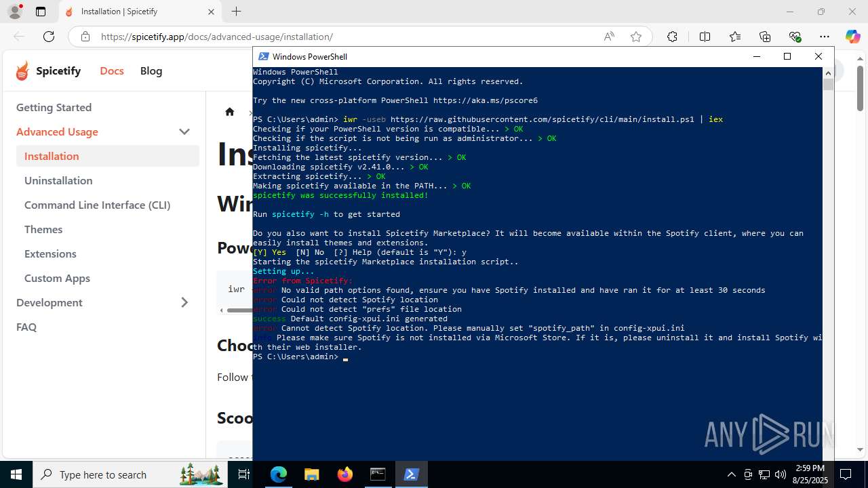Viewport: 868px width, 488px height.
Task: Open the Custom Apps doc page
Action: (57, 278)
